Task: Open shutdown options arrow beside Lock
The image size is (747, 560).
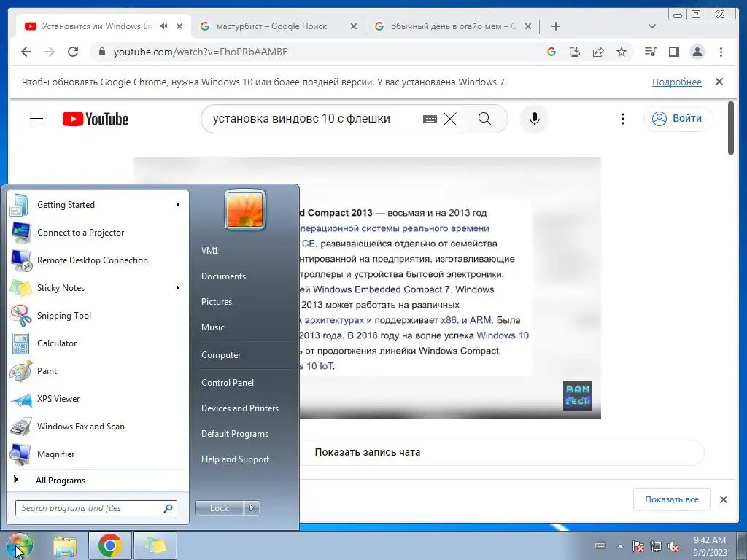Action: pyautogui.click(x=252, y=508)
